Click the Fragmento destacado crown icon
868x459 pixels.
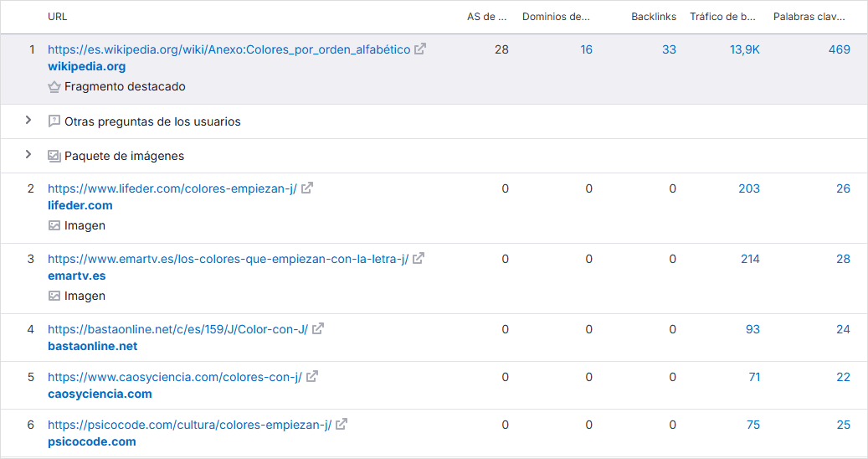click(54, 86)
